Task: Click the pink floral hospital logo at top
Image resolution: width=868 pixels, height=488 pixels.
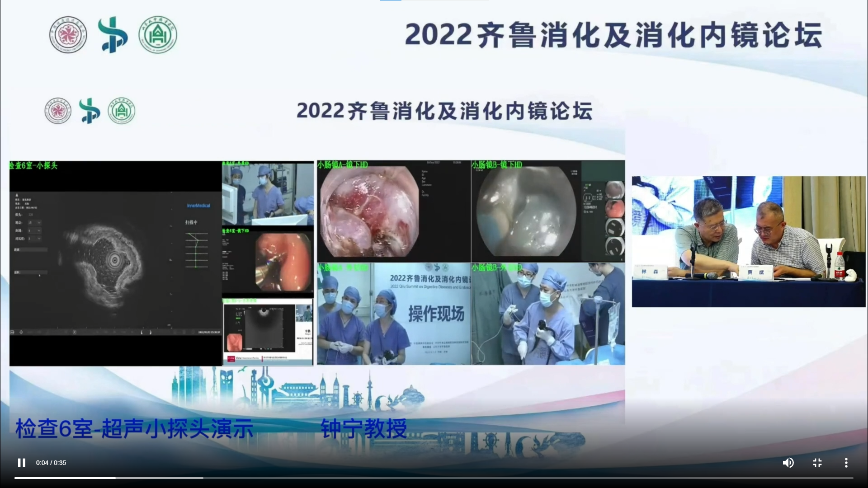Action: (x=68, y=35)
